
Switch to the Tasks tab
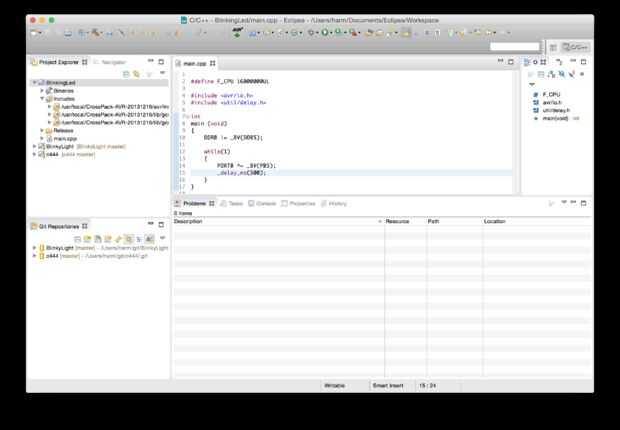(x=231, y=203)
